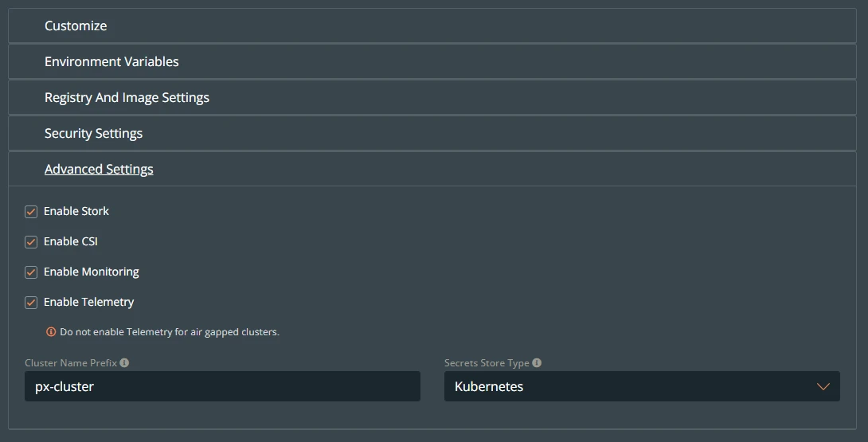The width and height of the screenshot is (868, 442).
Task: Open the Security Settings section
Action: pos(432,134)
